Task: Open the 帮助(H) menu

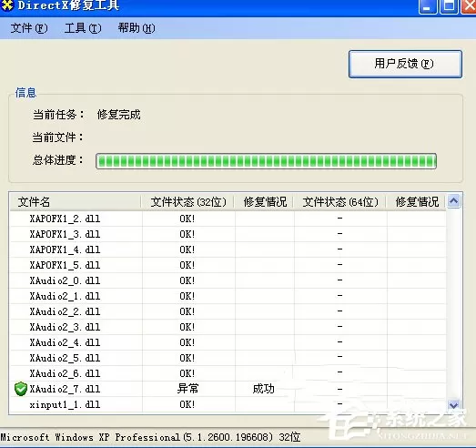Action: click(137, 28)
